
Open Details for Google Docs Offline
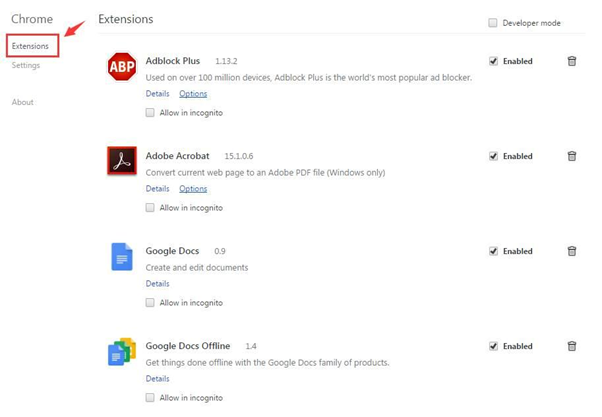tap(157, 379)
